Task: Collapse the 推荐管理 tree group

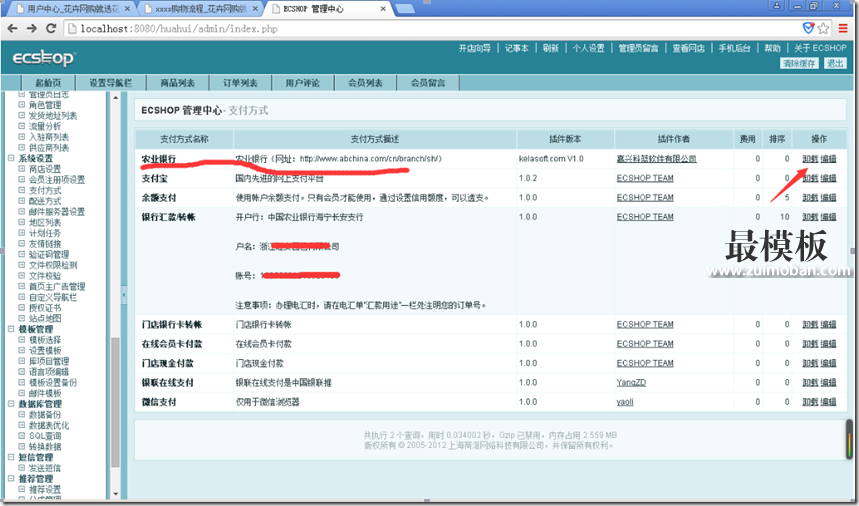Action: coord(11,479)
